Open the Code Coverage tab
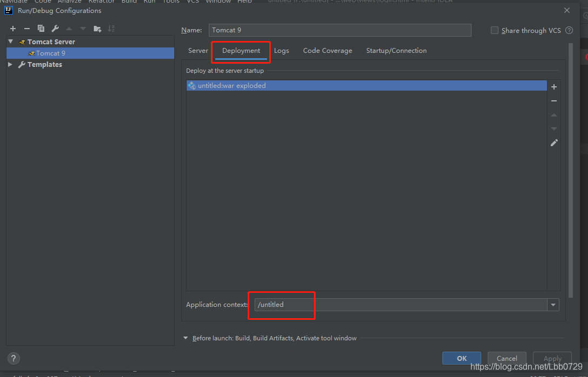 (x=328, y=51)
